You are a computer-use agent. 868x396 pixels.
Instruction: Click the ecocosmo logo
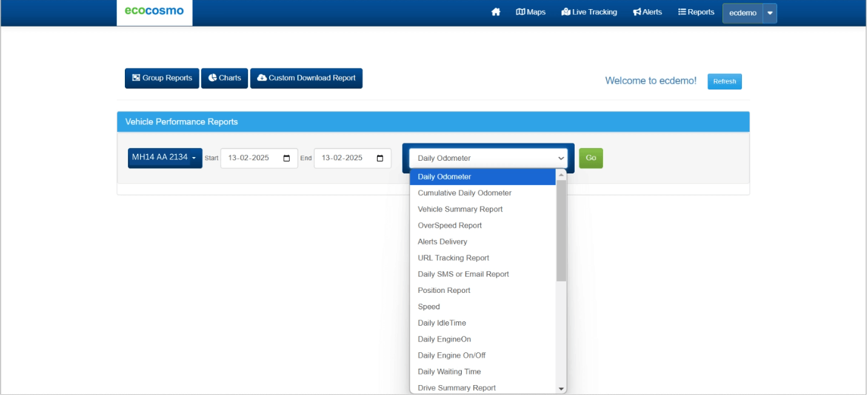(154, 11)
